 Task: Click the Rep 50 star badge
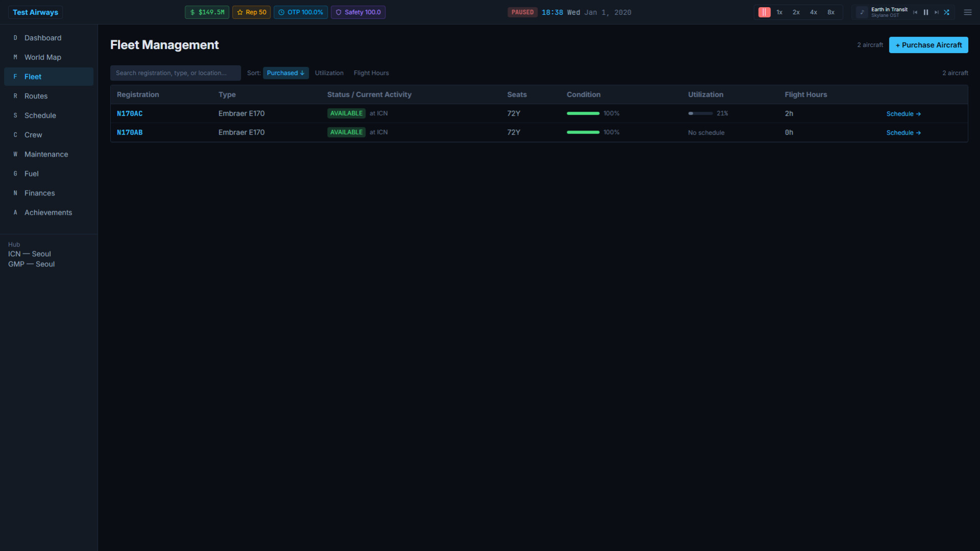click(x=252, y=12)
